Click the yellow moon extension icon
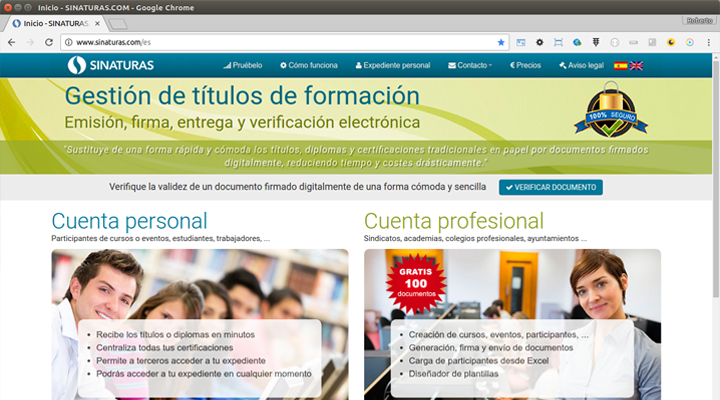720x400 pixels. (x=671, y=42)
